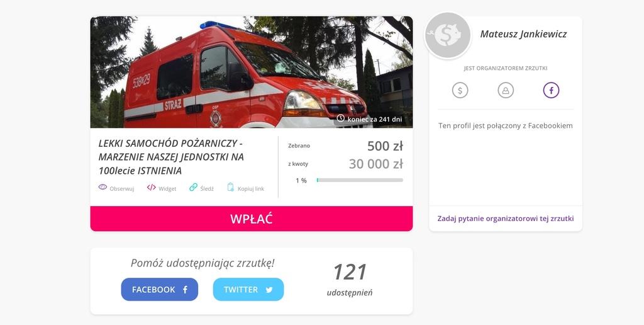Select the person profile circle icon
This screenshot has height=325, width=644.
506,90
